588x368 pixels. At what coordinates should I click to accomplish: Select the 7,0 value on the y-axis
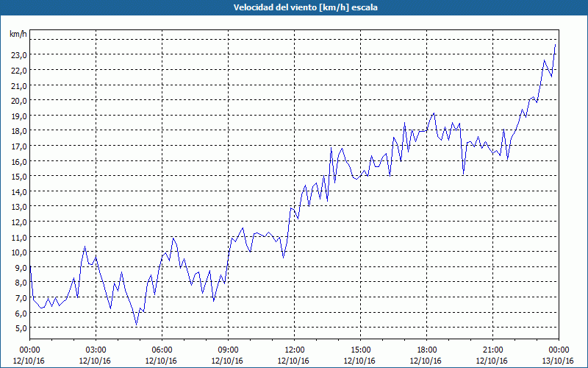tap(21, 298)
